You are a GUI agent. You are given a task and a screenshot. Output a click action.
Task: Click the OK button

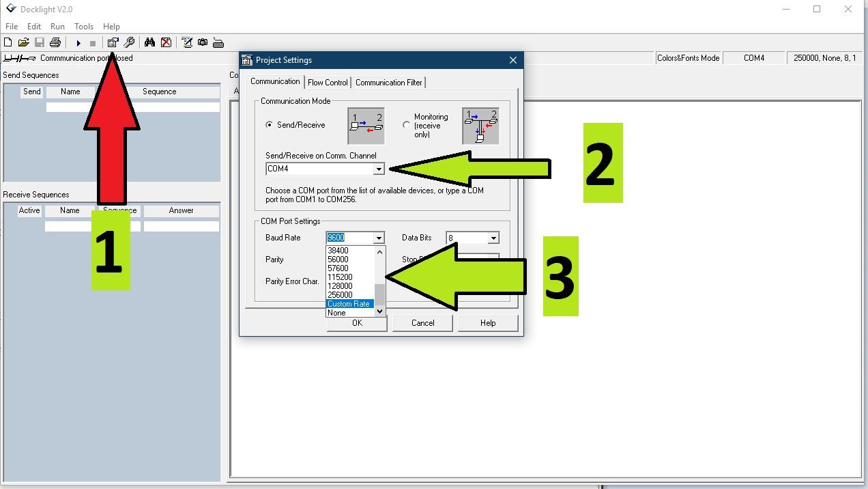coord(357,323)
